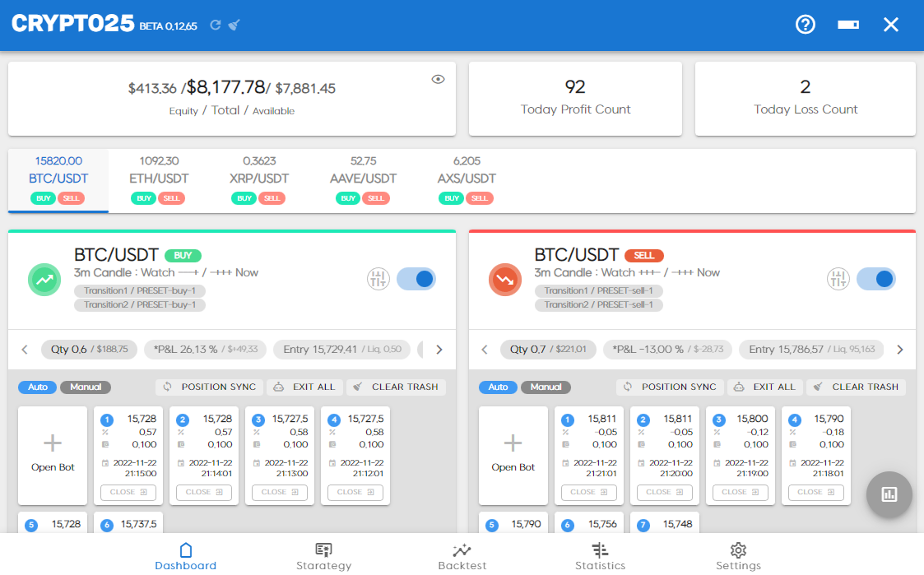Open sliders settings icon on BTC/USDT SELL panel

tap(838, 279)
